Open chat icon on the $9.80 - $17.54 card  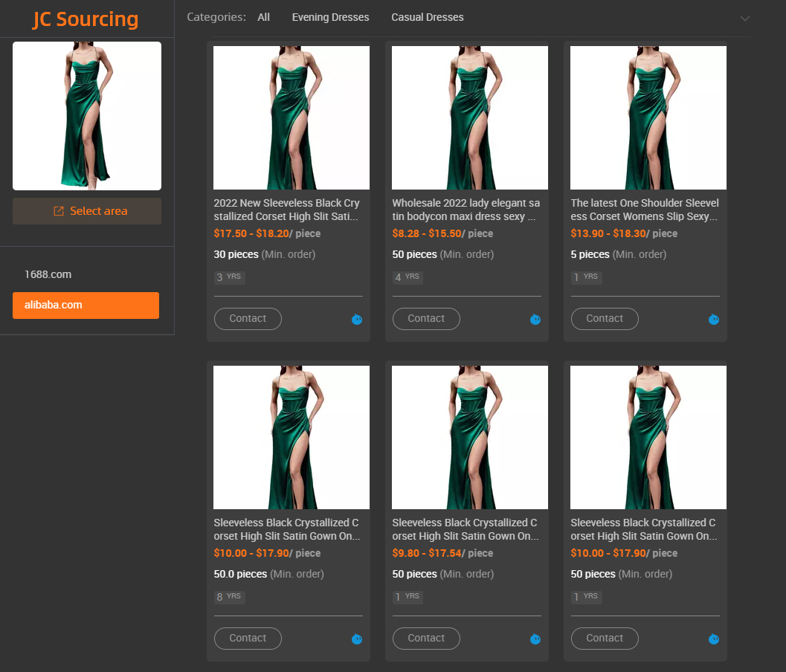(x=535, y=639)
